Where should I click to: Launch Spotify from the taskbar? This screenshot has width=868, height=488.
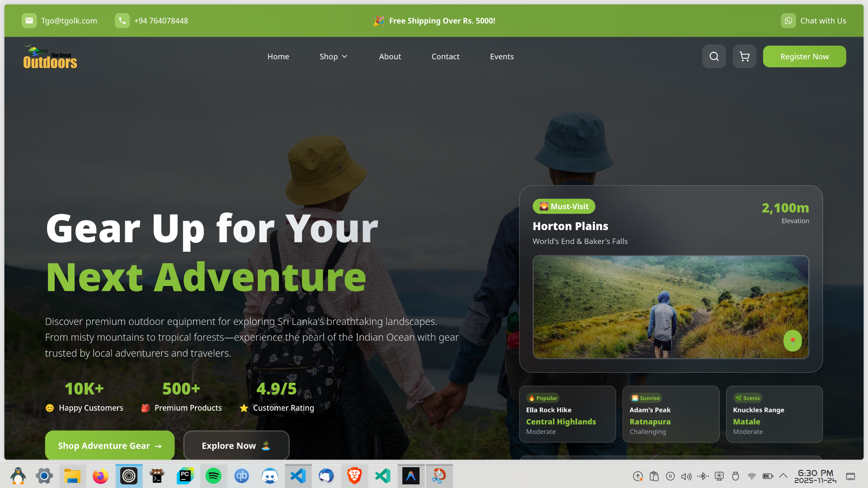coord(213,476)
